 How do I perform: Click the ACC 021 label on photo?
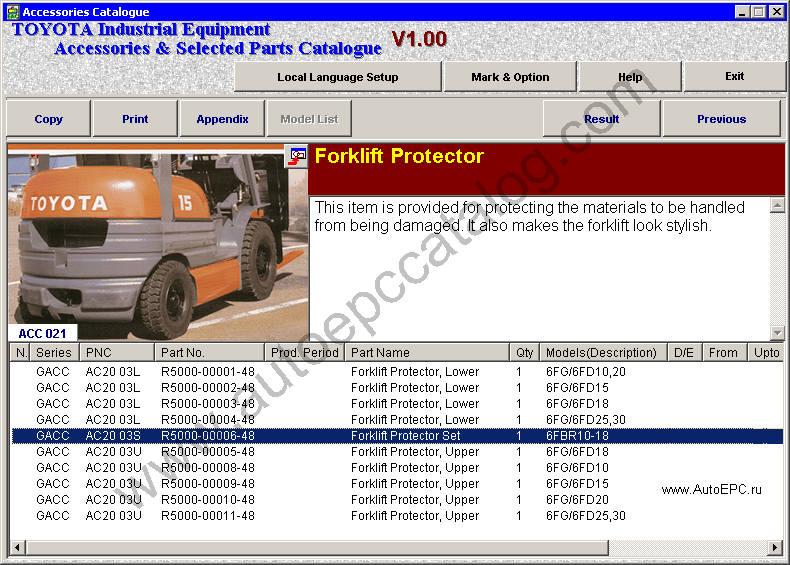point(42,334)
